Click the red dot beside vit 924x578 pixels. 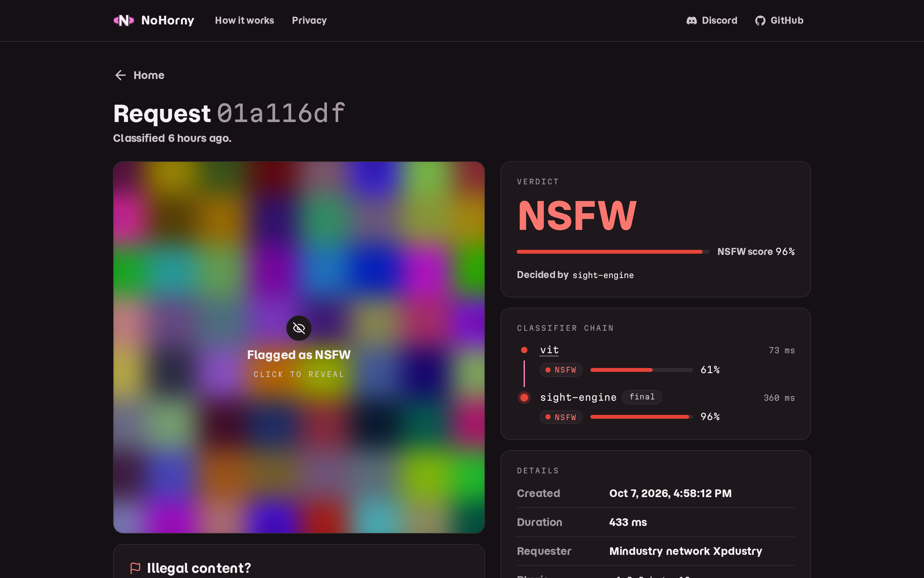[x=524, y=350]
